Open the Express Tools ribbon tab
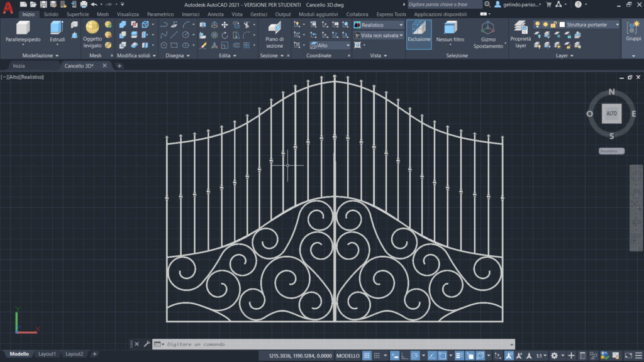The height and width of the screenshot is (362, 644). point(391,14)
